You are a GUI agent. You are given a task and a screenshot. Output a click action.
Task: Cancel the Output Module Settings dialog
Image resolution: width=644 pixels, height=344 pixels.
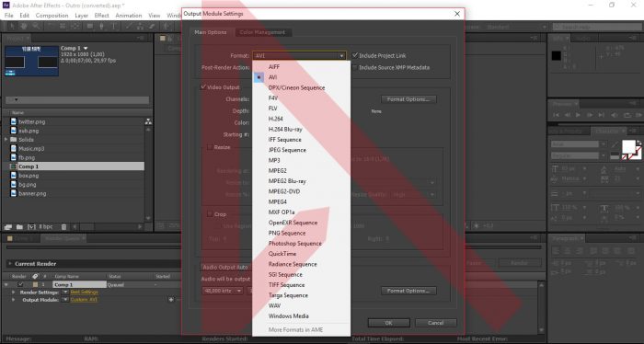pyautogui.click(x=435, y=323)
